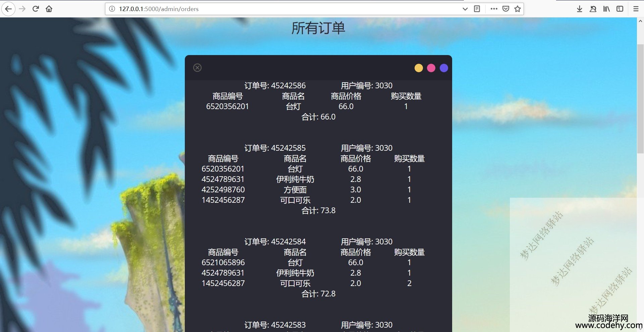The width and height of the screenshot is (644, 332).
Task: Reload the current page
Action: (36, 9)
